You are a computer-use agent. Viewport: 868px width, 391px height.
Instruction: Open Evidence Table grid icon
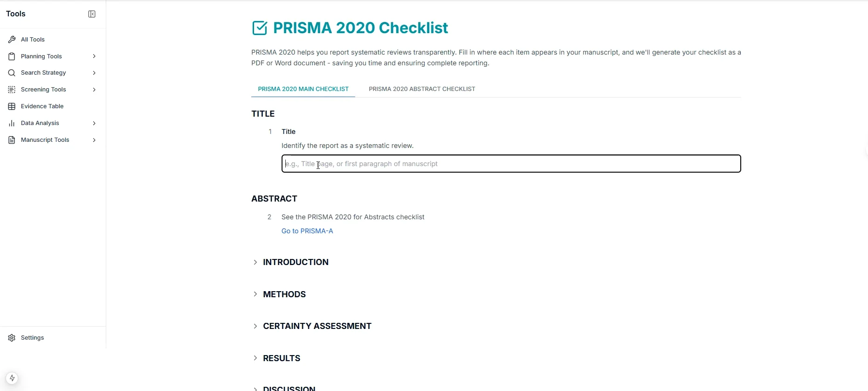coord(12,106)
